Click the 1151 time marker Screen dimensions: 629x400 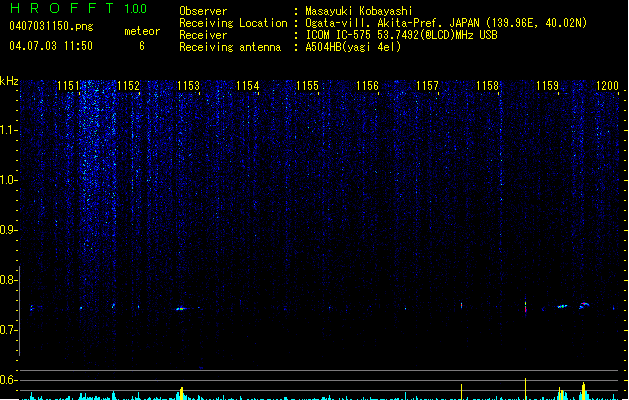69,85
